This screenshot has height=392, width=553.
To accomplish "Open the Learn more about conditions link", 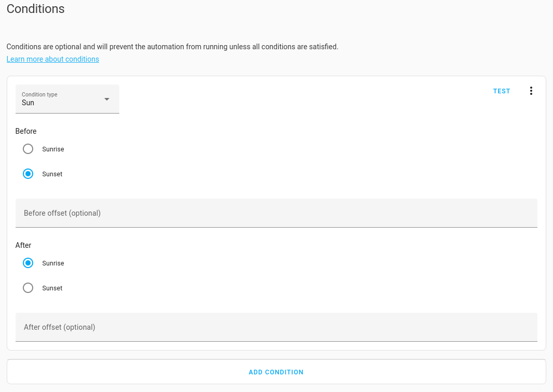I will tap(53, 59).
